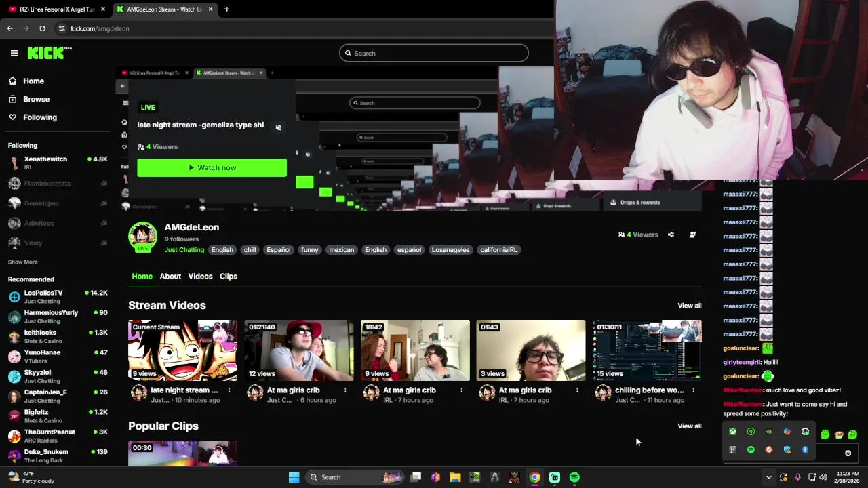Open options menu for late night stream video
Image resolution: width=868 pixels, height=488 pixels.
click(229, 390)
